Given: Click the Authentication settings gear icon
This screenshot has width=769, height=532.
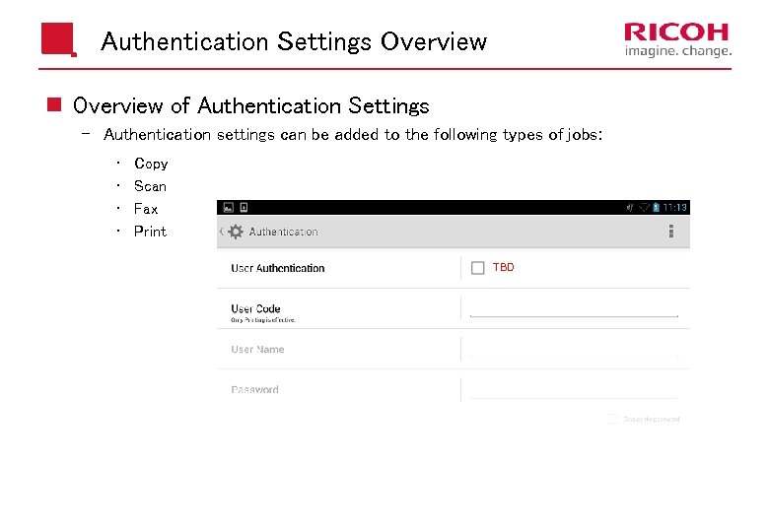Looking at the screenshot, I should pyautogui.click(x=236, y=232).
